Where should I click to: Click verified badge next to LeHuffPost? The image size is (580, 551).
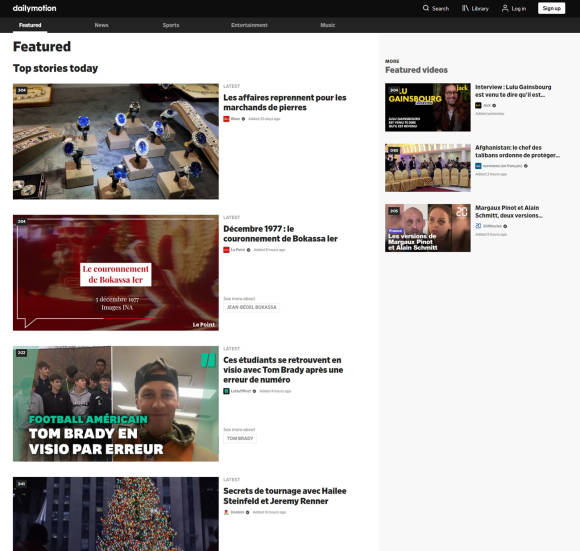(x=254, y=391)
